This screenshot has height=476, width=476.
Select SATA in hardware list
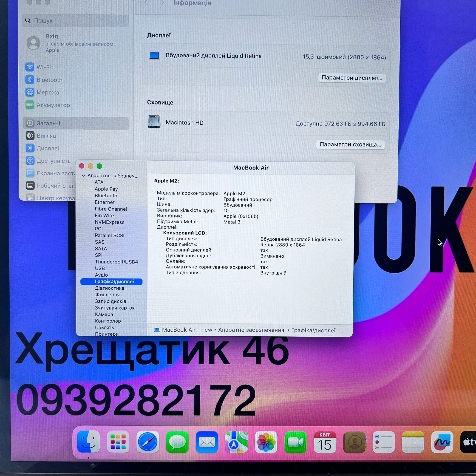[101, 249]
